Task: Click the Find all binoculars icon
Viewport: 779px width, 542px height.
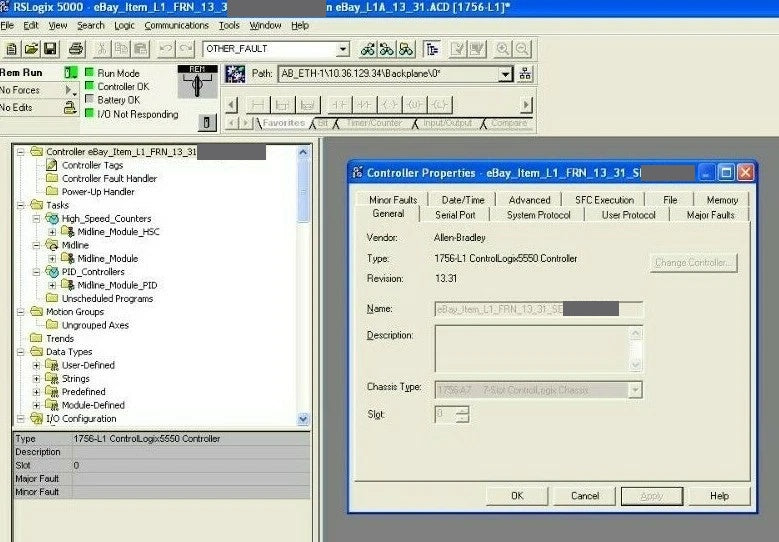Action: click(406, 49)
